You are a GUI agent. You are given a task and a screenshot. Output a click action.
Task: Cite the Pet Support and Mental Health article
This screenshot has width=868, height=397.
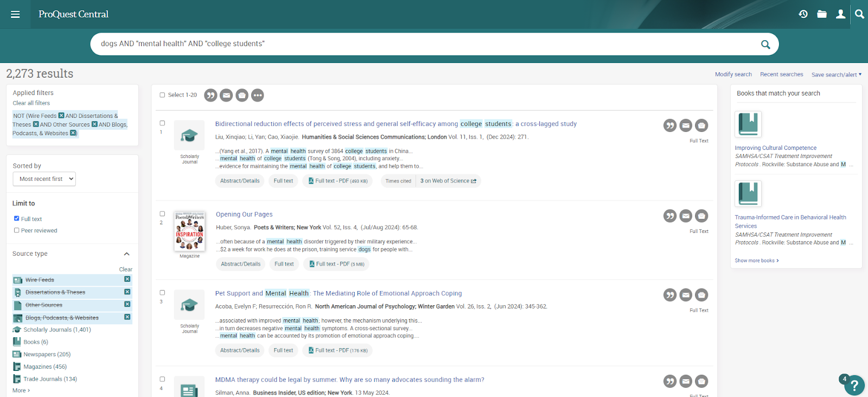[x=670, y=295]
